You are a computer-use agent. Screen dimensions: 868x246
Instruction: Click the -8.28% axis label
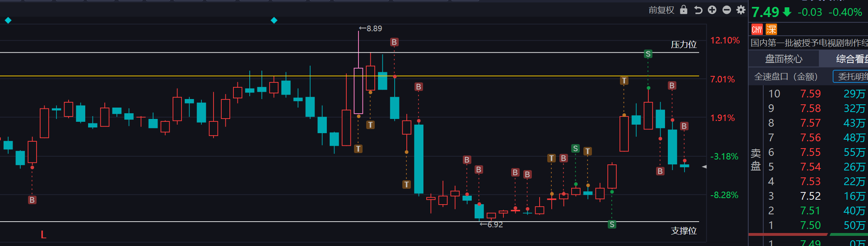[x=724, y=195]
